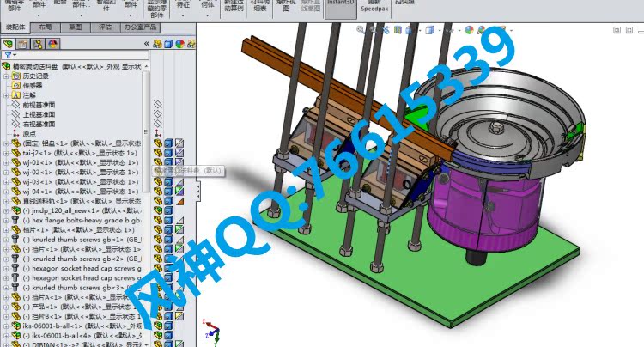Toggle hide/show for 直线送料轨<1> in display pane

158,201
